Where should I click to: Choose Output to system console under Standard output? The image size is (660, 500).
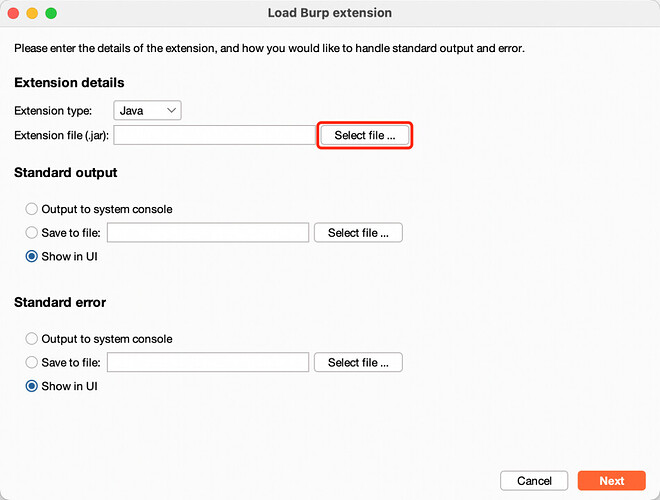point(33,209)
